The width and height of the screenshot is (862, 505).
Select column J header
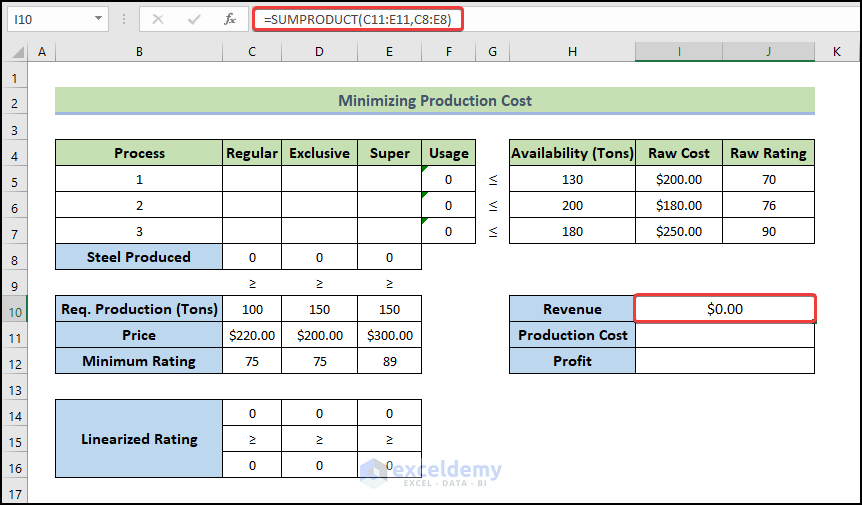click(x=769, y=52)
